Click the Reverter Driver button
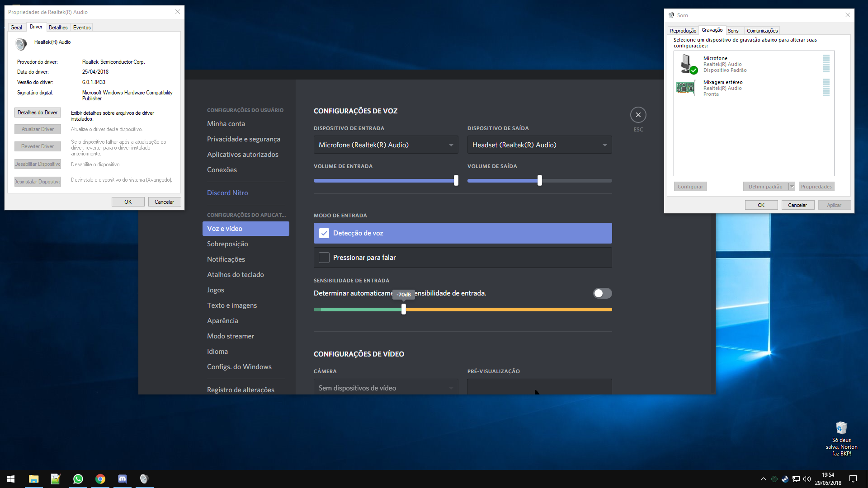This screenshot has width=868, height=488. click(38, 146)
